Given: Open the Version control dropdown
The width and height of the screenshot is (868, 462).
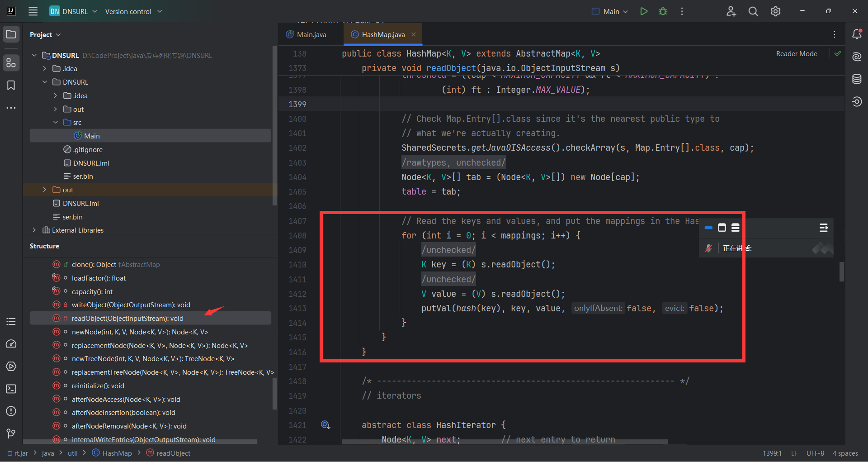Looking at the screenshot, I should click(x=133, y=11).
